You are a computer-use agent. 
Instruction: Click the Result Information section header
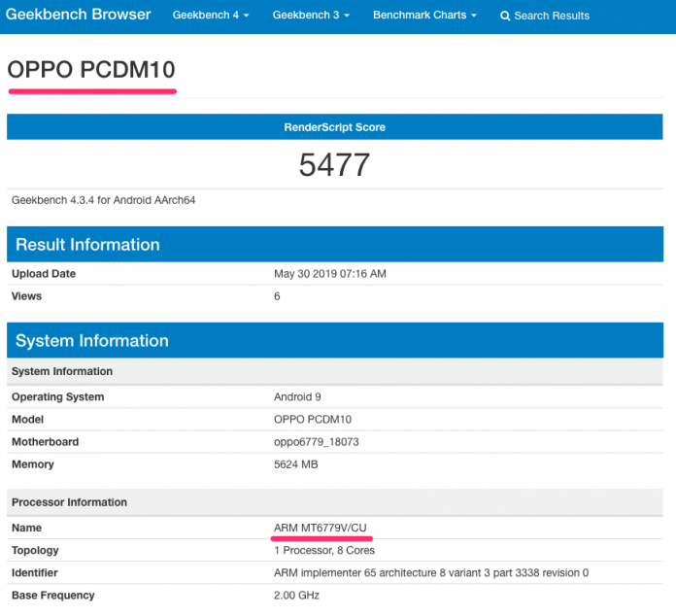point(334,244)
